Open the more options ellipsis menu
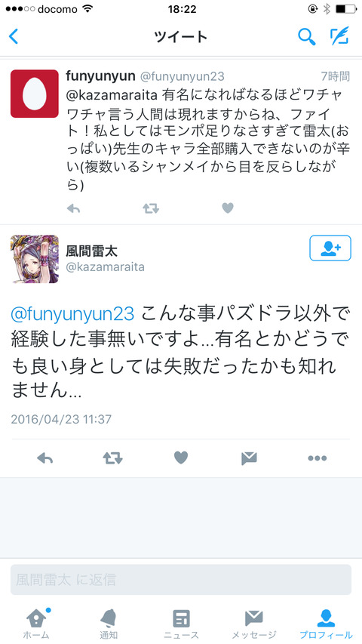The width and height of the screenshot is (362, 644). tap(318, 458)
